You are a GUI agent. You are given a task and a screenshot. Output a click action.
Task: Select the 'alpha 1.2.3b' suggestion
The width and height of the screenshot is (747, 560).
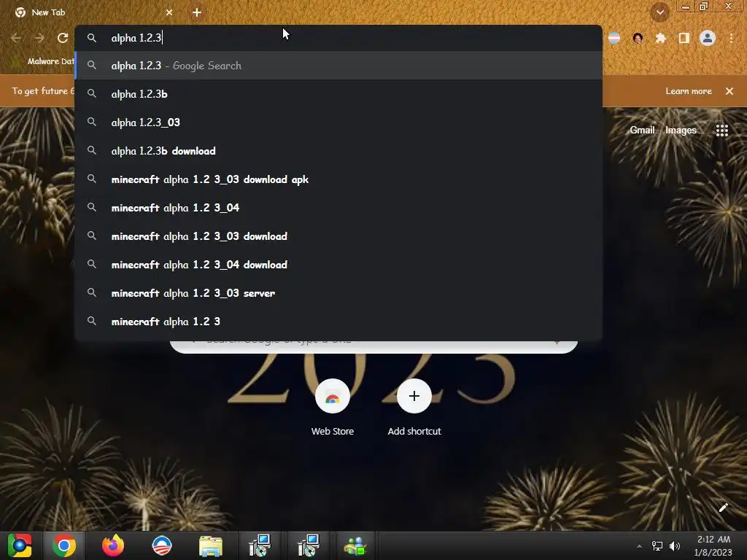(x=338, y=94)
